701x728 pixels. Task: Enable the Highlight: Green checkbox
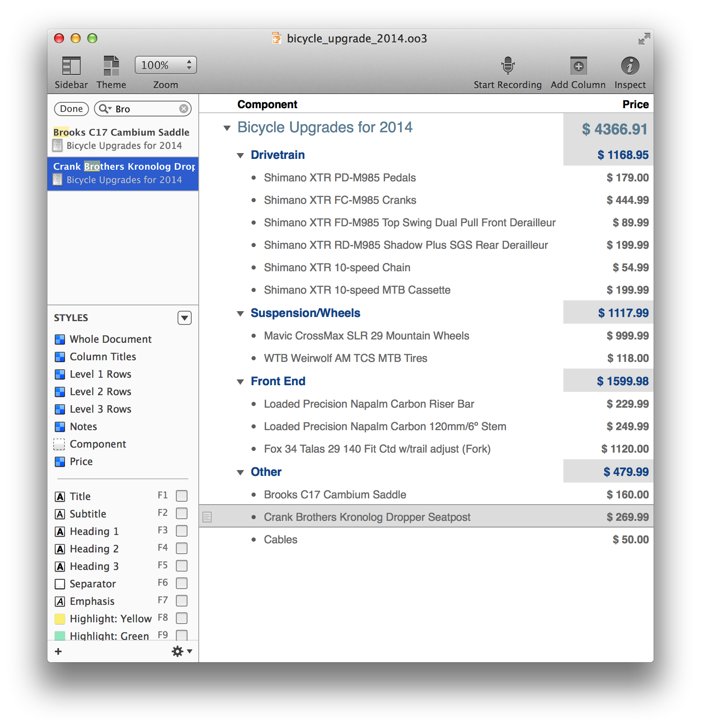click(182, 635)
